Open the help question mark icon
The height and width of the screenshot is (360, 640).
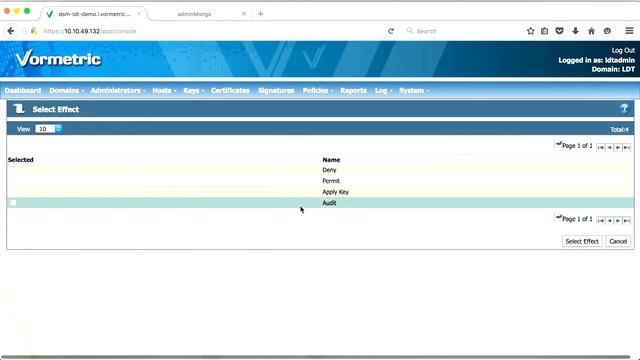(624, 109)
